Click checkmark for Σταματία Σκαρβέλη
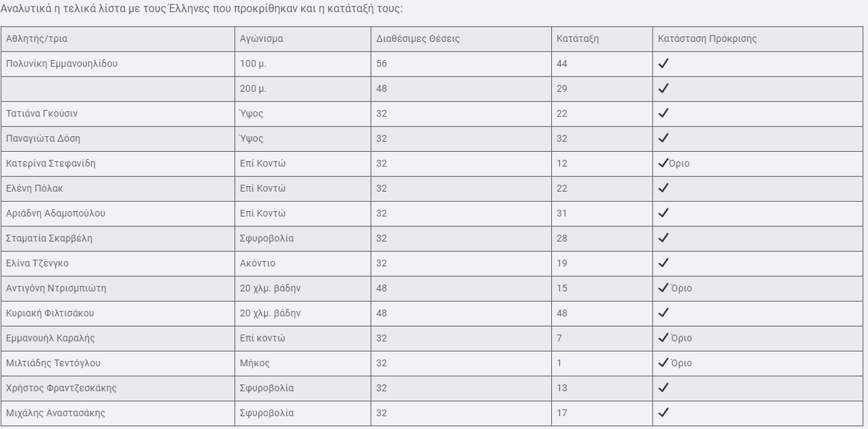This screenshot has height=429, width=868. pyautogui.click(x=663, y=238)
